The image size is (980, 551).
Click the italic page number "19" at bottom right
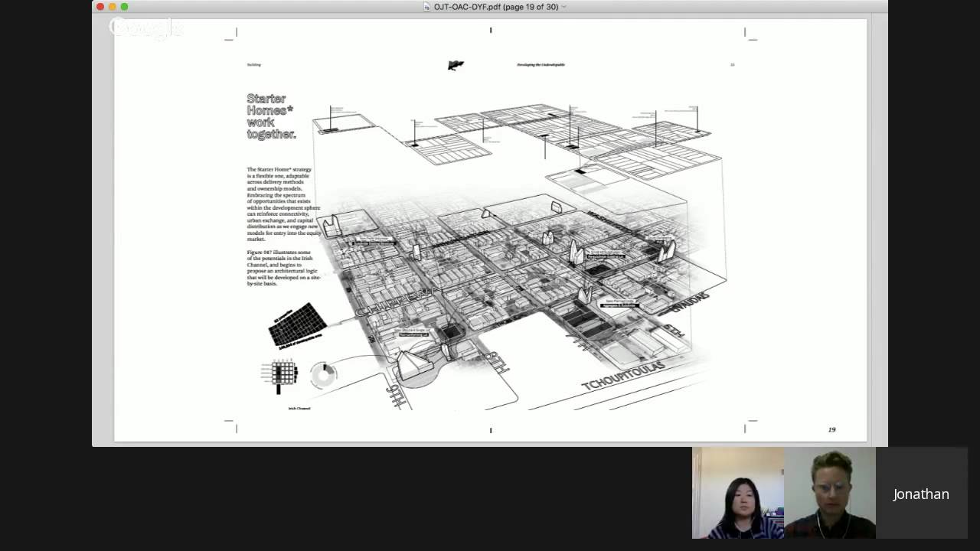[831, 430]
